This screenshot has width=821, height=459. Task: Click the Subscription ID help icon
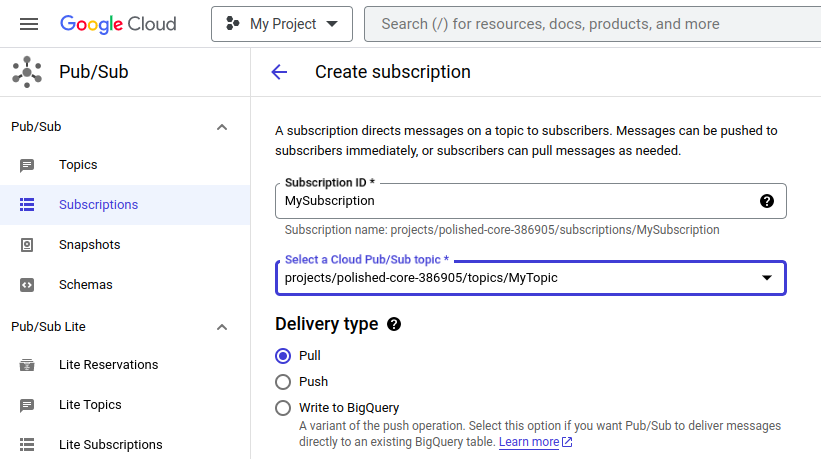click(767, 201)
